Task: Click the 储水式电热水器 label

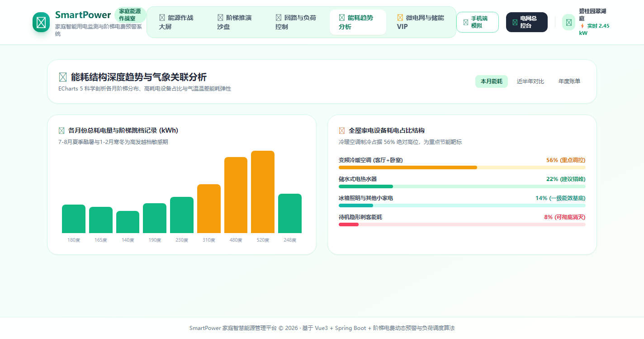Action: (x=358, y=179)
